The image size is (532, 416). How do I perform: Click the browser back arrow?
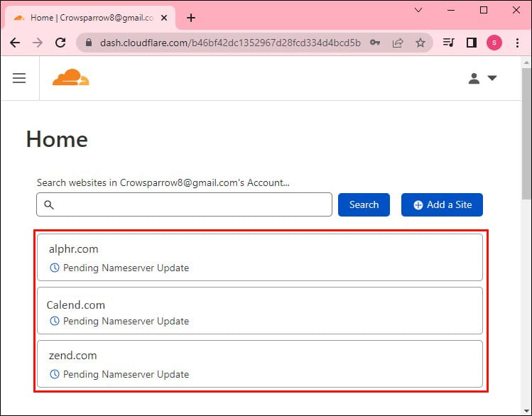pos(15,43)
